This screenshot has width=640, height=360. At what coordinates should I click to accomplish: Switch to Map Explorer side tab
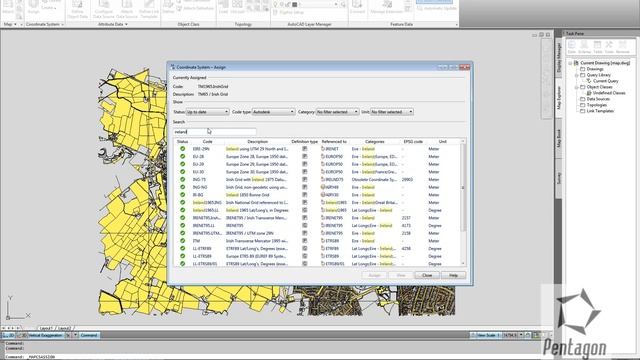(x=559, y=98)
